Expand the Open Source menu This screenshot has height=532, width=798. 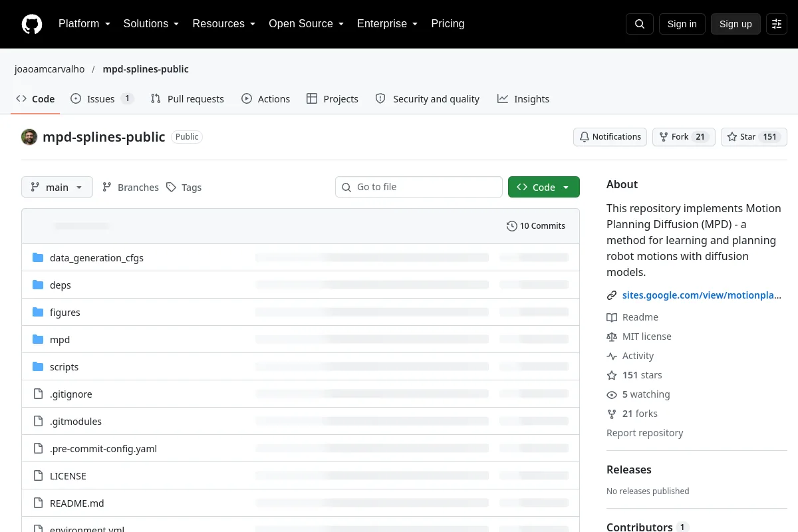pos(307,24)
